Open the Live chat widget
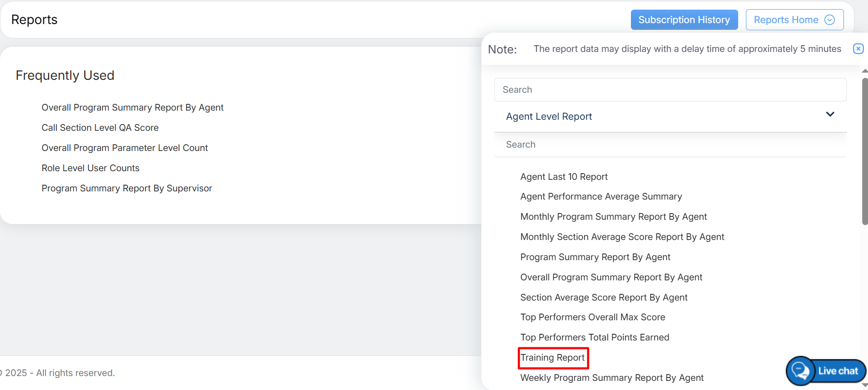 click(x=826, y=371)
